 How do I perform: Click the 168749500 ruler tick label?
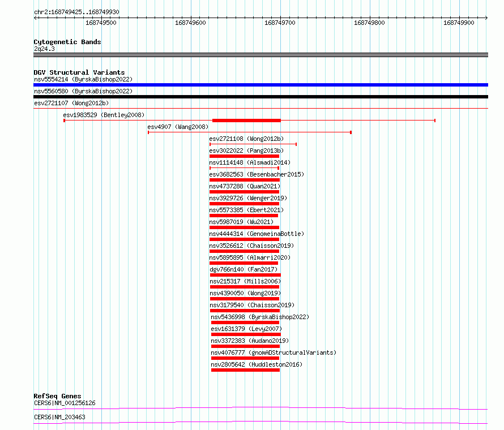(101, 23)
